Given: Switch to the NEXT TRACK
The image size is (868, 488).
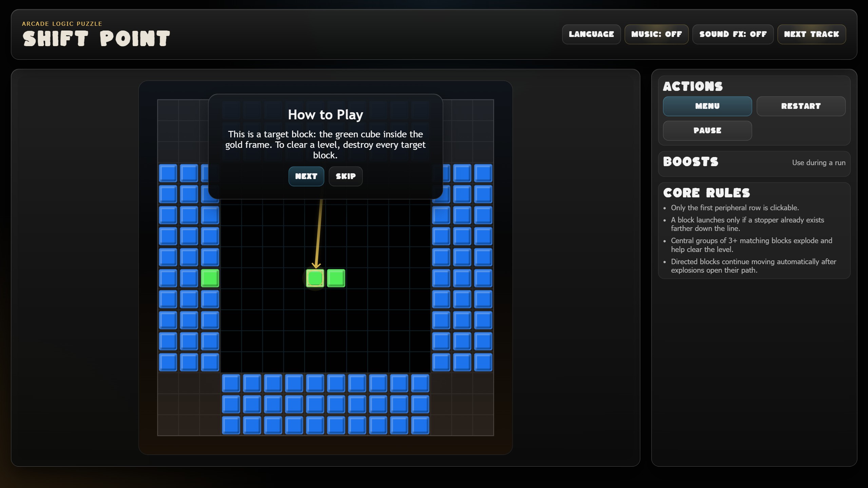Looking at the screenshot, I should point(811,34).
